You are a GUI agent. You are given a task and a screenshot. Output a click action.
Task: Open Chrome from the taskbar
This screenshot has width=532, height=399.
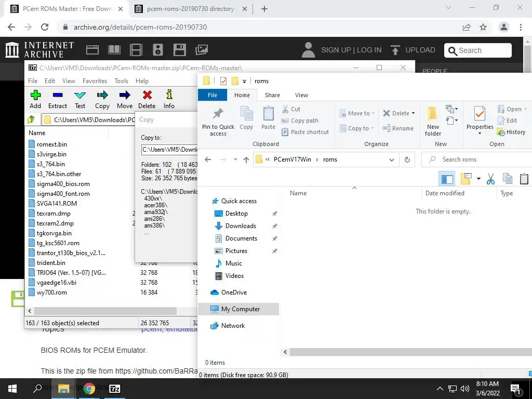89,389
